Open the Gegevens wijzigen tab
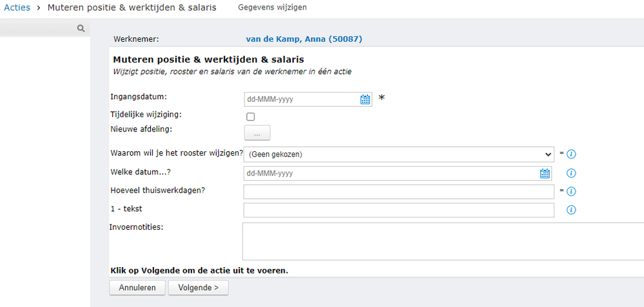Screen dimensions: 644x307 tap(272, 8)
